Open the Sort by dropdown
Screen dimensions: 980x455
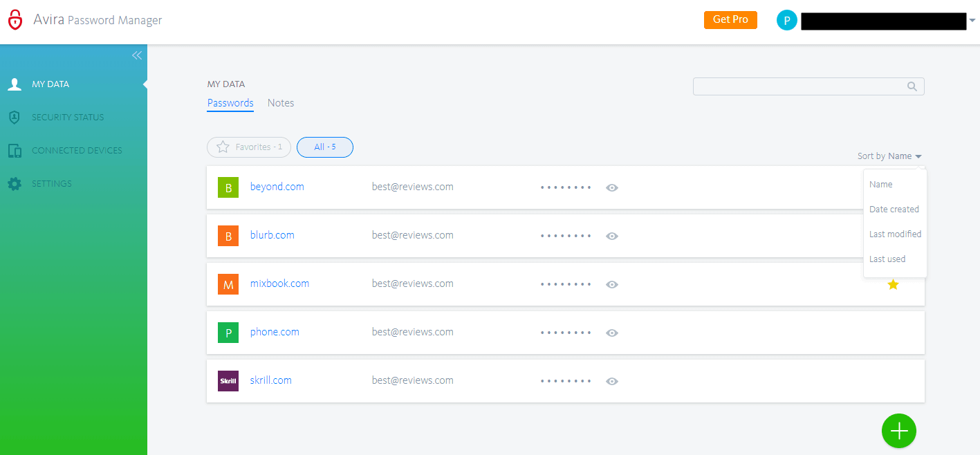pos(889,156)
